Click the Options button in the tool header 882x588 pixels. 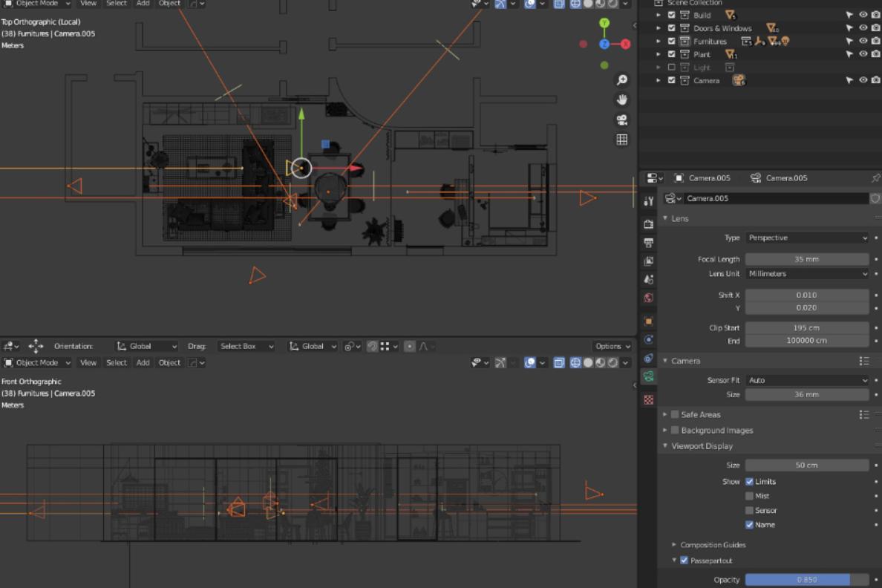[x=612, y=346]
